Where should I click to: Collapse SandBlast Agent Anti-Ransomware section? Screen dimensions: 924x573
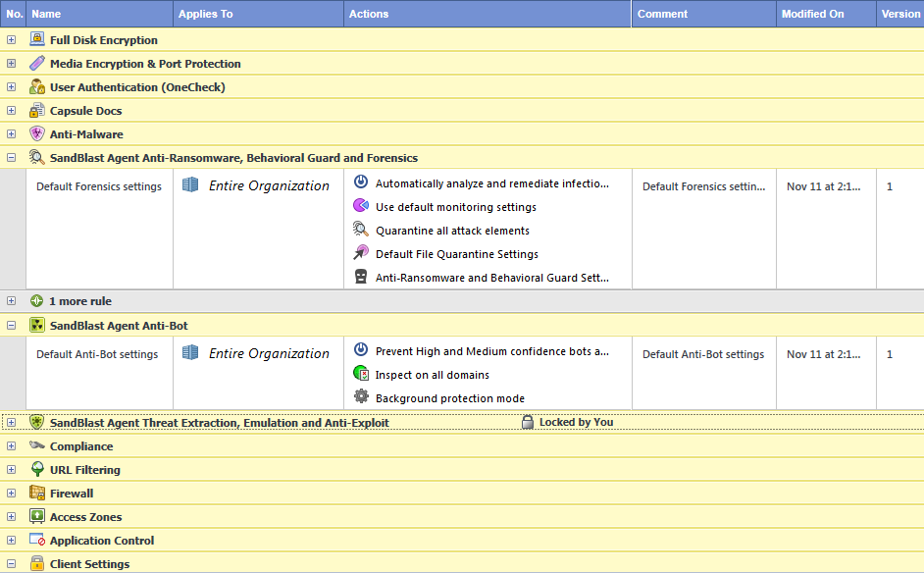click(x=11, y=157)
